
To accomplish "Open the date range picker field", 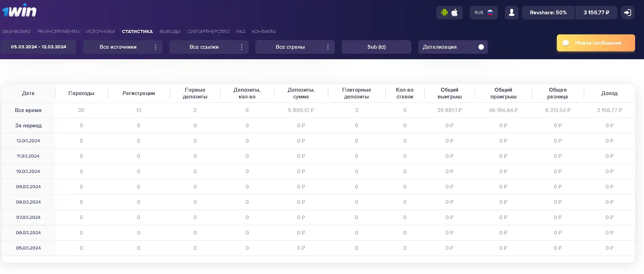I will click(38, 47).
